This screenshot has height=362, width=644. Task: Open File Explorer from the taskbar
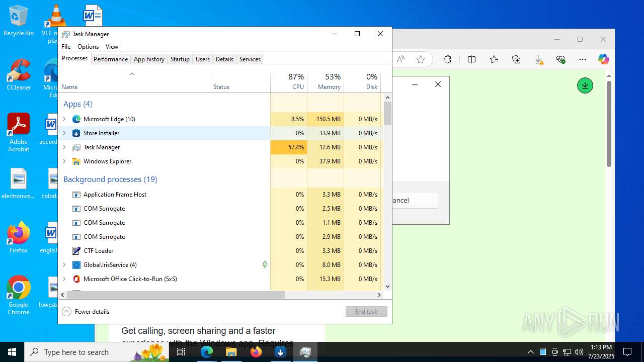[231, 352]
